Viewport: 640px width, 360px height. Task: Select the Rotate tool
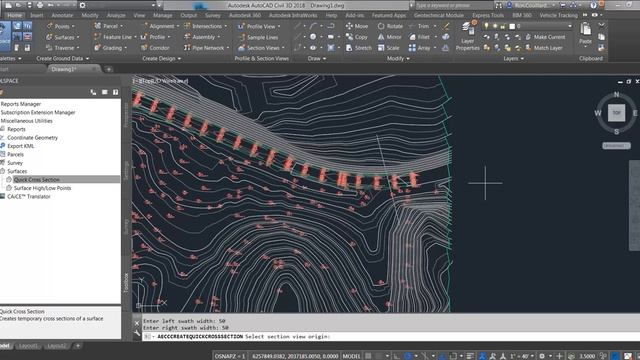[x=390, y=26]
